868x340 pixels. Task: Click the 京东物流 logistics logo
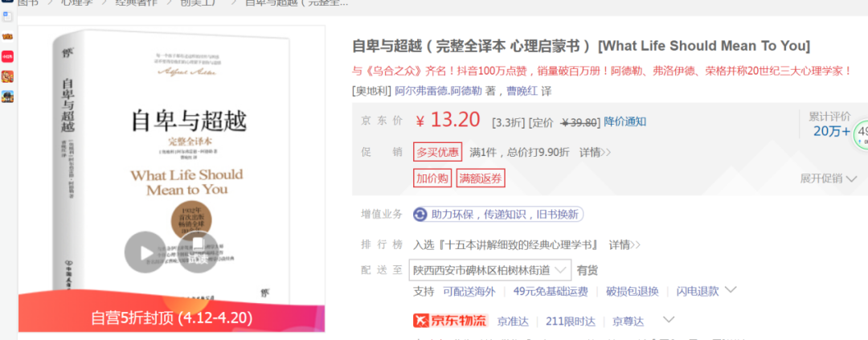pyautogui.click(x=450, y=321)
